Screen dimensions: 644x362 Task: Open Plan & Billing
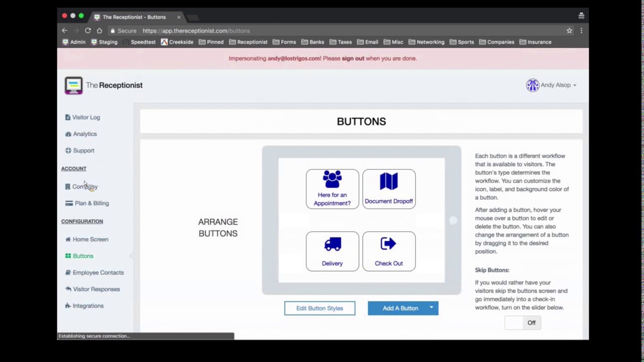point(87,203)
